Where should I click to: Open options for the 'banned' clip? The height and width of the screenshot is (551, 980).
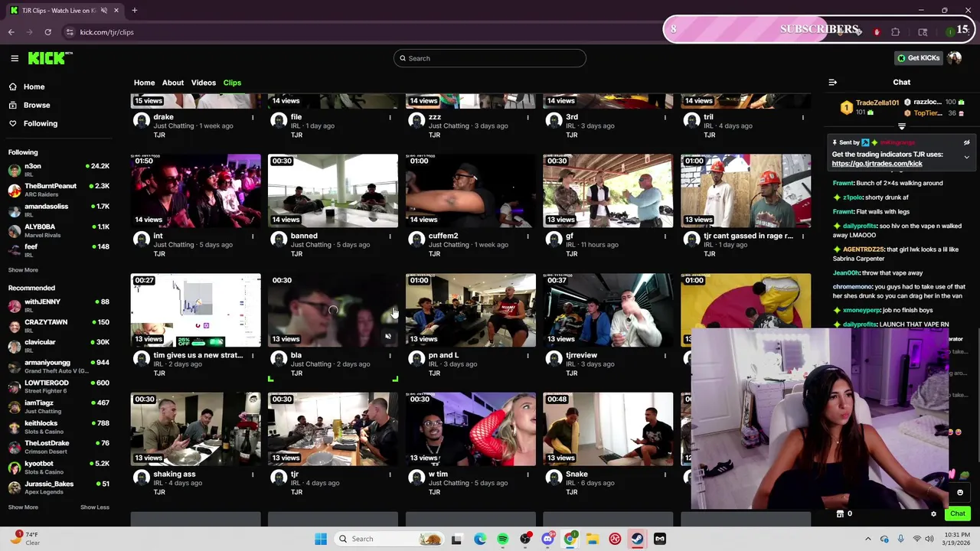pyautogui.click(x=390, y=236)
